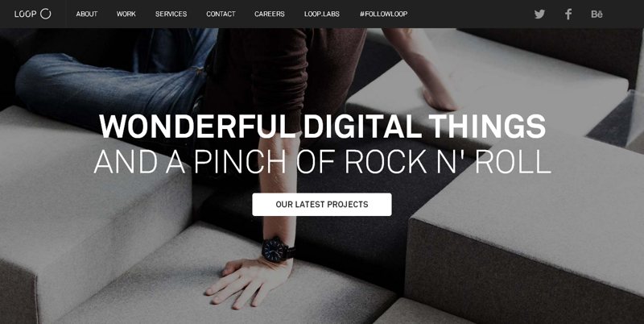This screenshot has height=324, width=644.
Task: Open the Behance portfolio icon
Action: [x=597, y=14]
